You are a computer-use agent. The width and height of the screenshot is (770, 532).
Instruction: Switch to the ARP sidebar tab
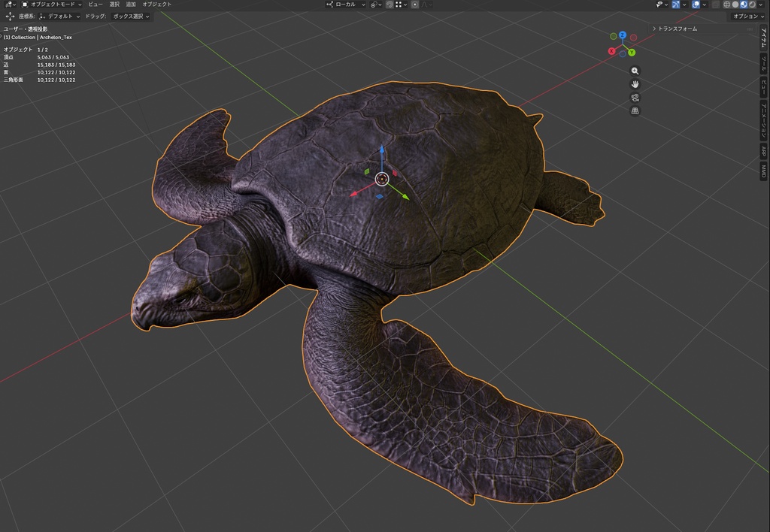(x=764, y=151)
